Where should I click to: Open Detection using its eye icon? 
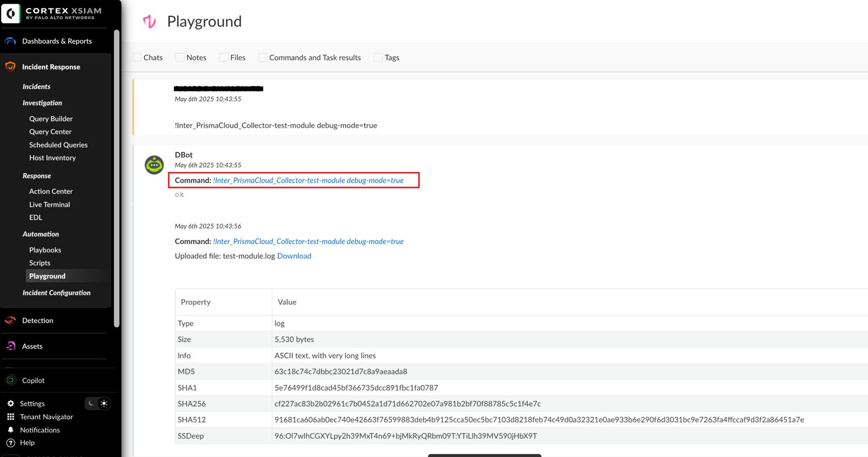(10, 320)
